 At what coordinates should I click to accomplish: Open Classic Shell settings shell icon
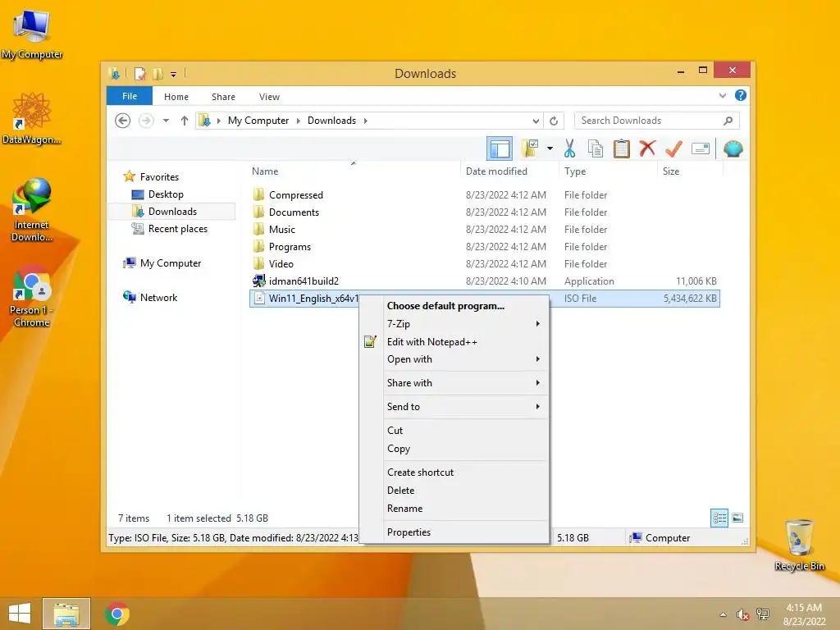[733, 148]
